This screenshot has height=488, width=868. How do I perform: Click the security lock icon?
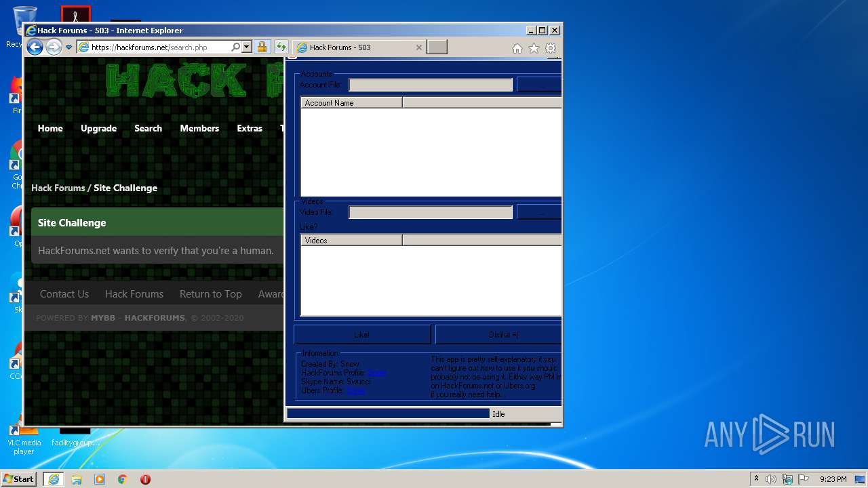(x=262, y=47)
